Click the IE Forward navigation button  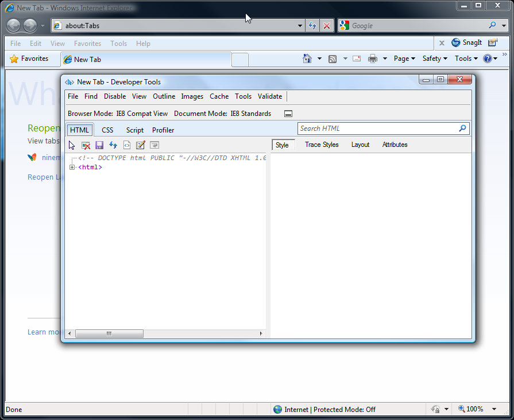point(30,26)
